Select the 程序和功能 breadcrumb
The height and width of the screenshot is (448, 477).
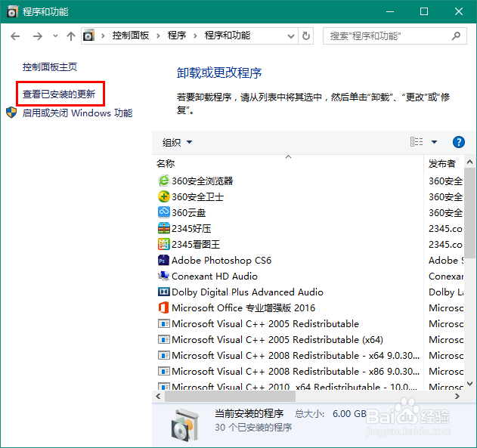click(x=228, y=36)
